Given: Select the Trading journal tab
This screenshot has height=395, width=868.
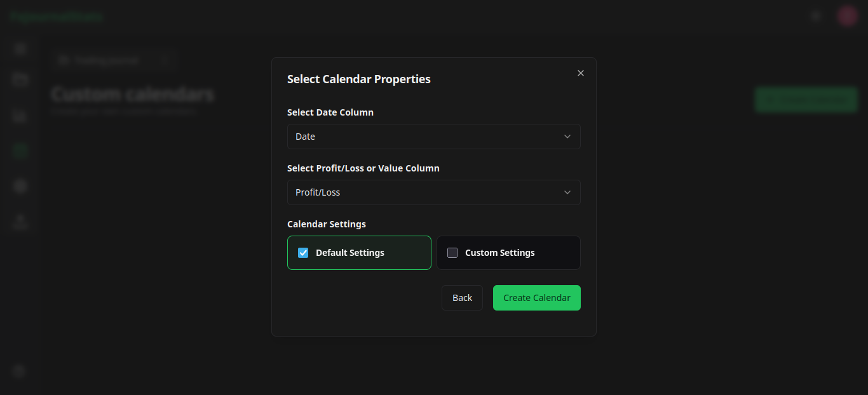Looking at the screenshot, I should (x=108, y=60).
